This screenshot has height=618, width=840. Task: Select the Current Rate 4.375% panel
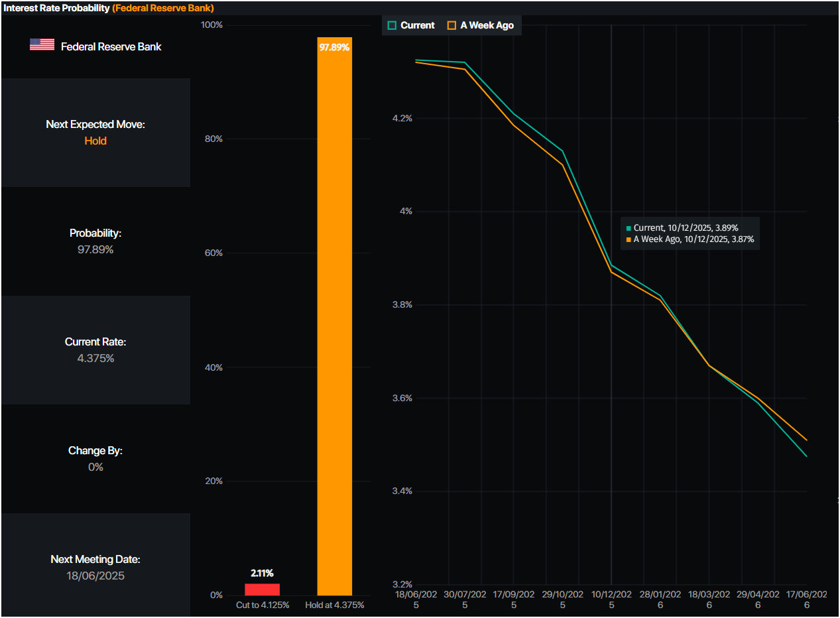click(95, 350)
